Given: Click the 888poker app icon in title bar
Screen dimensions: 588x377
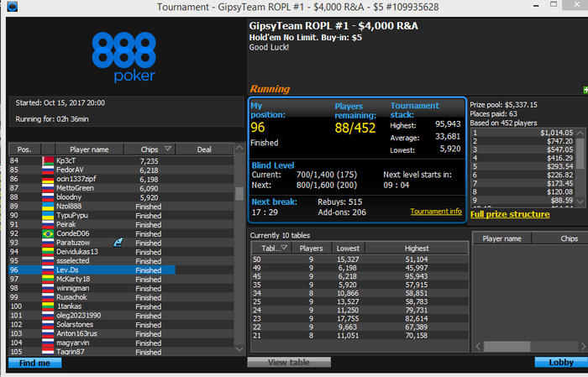Looking at the screenshot, I should 12,7.
